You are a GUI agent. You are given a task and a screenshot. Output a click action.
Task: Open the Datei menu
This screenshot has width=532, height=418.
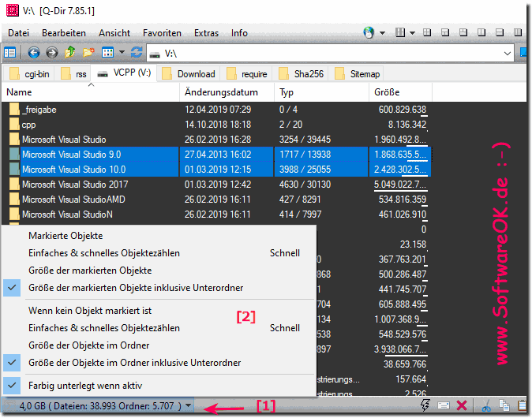pos(19,33)
